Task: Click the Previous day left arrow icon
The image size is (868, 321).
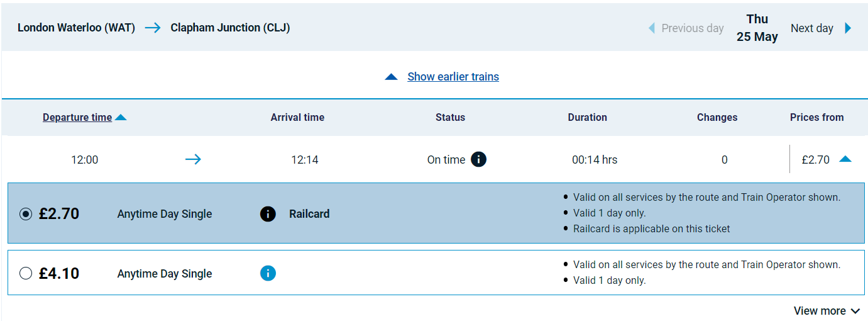Action: (x=652, y=28)
